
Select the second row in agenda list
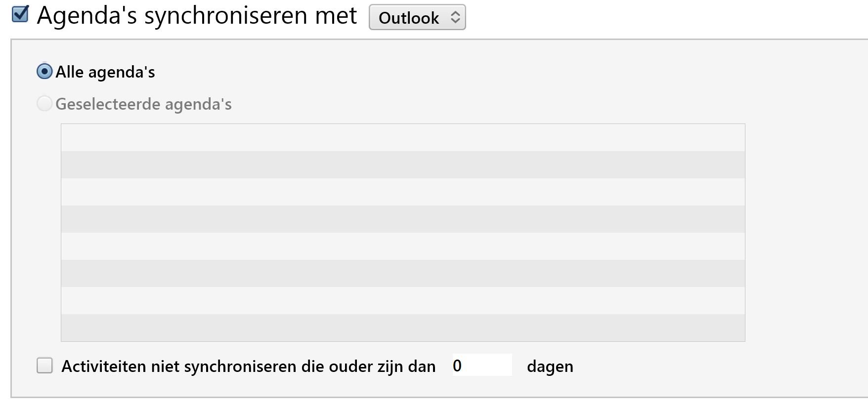pyautogui.click(x=403, y=165)
